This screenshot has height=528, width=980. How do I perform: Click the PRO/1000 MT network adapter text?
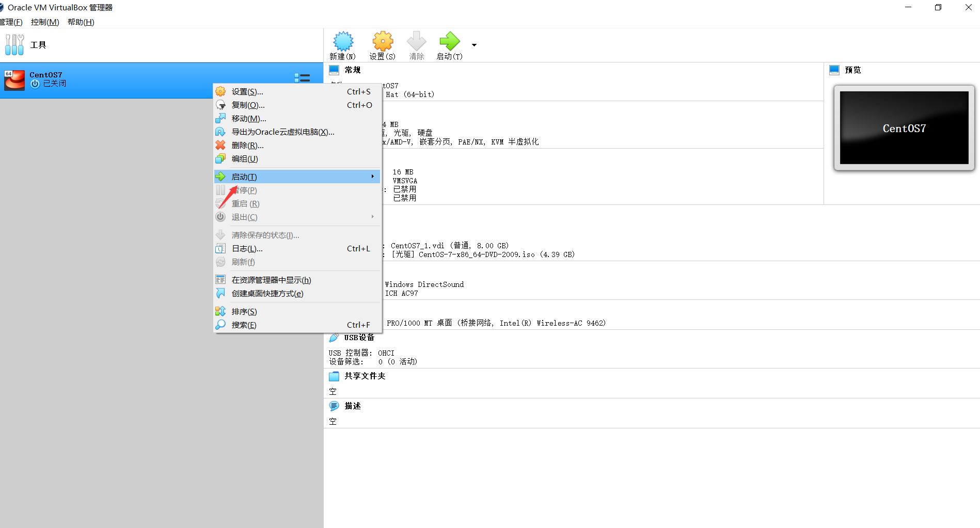(x=496, y=323)
